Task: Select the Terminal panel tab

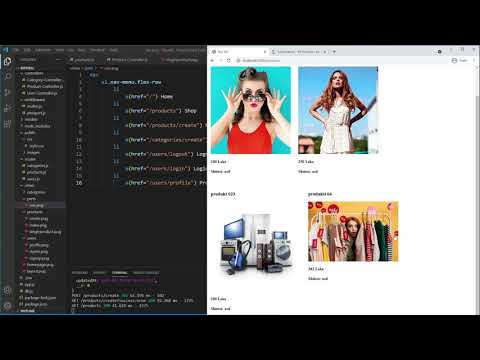Action: tap(119, 273)
